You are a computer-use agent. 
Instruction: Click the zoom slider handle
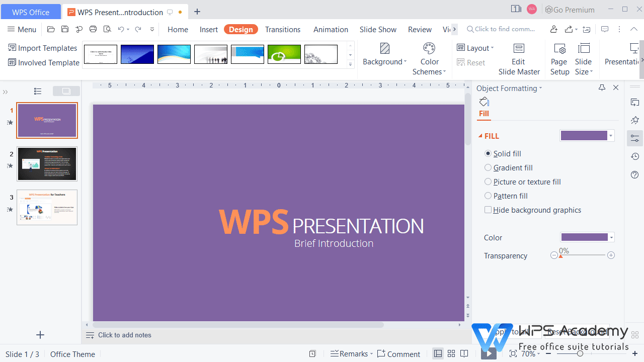tap(580, 354)
